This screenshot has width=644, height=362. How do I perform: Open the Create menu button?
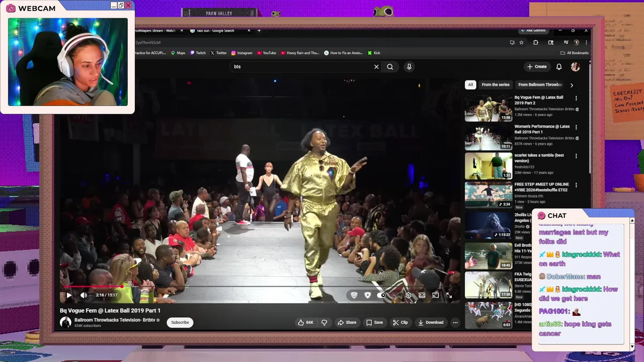tap(537, 66)
